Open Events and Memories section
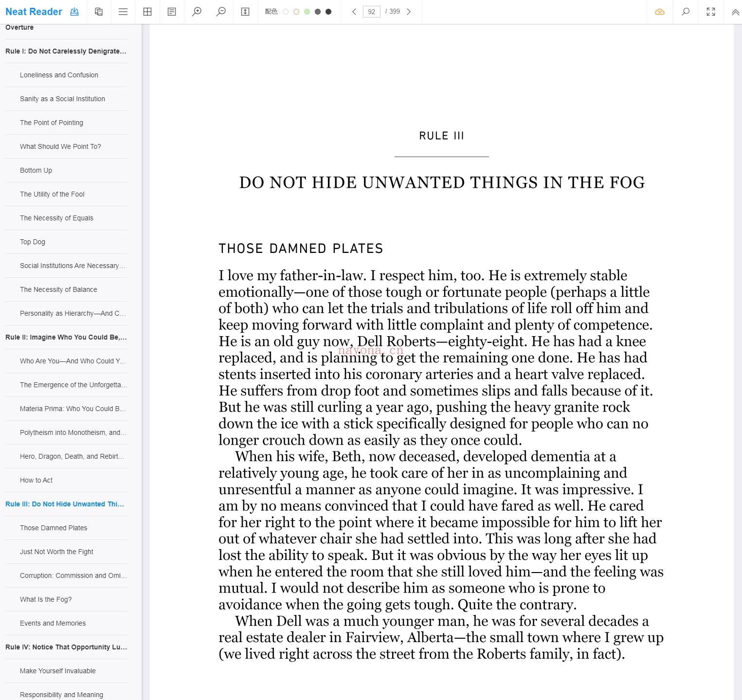742x700 pixels. (x=53, y=623)
